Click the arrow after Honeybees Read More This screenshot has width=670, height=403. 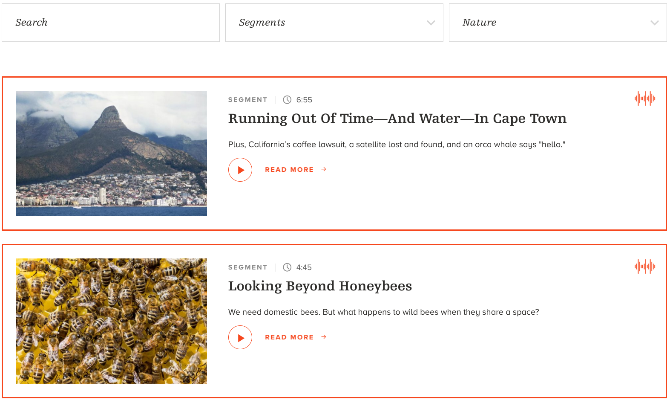[324, 337]
